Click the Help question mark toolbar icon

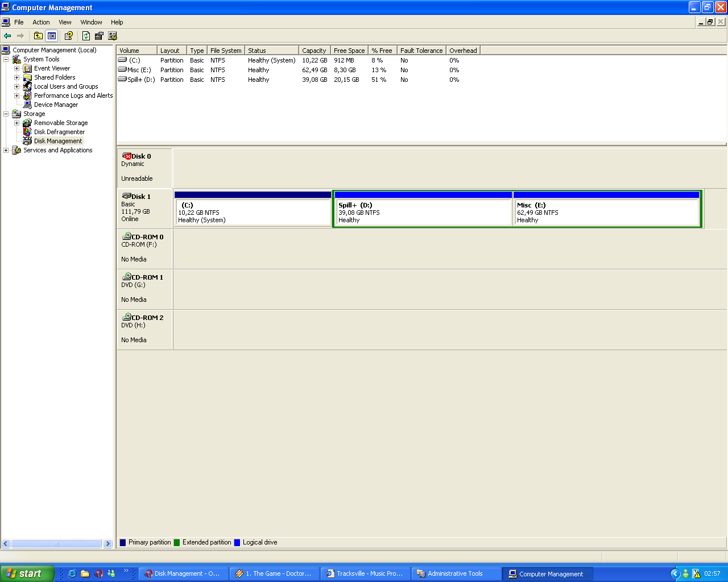pos(69,36)
